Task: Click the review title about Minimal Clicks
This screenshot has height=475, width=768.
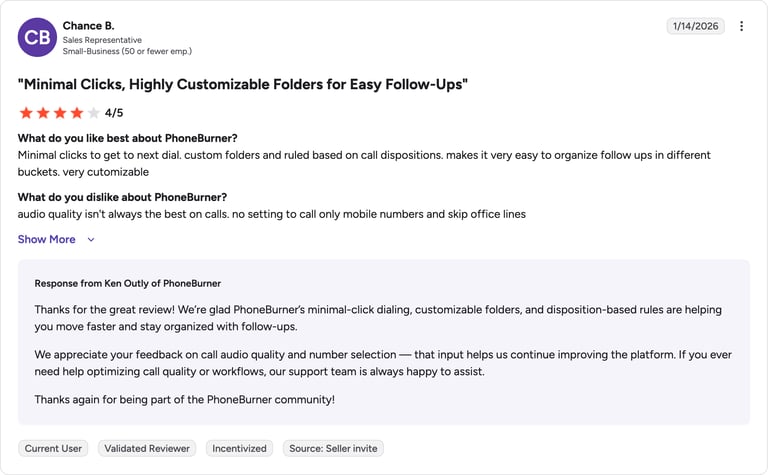Action: (243, 84)
